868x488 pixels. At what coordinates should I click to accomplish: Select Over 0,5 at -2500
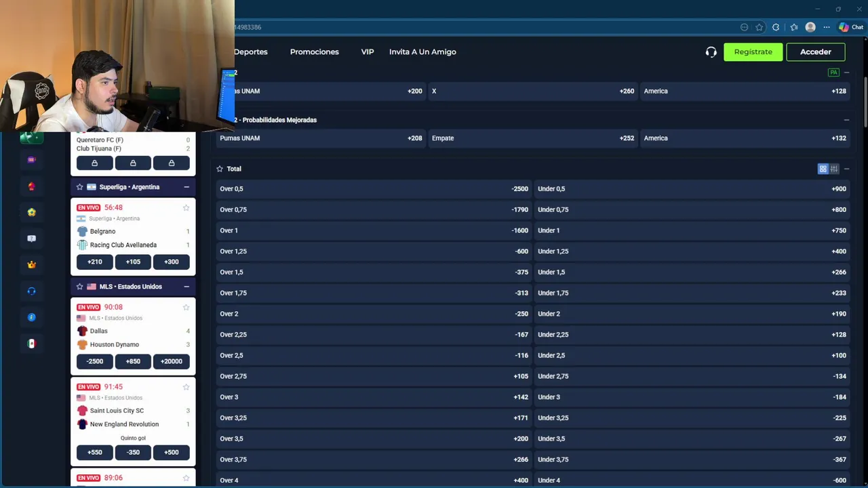[x=374, y=189]
